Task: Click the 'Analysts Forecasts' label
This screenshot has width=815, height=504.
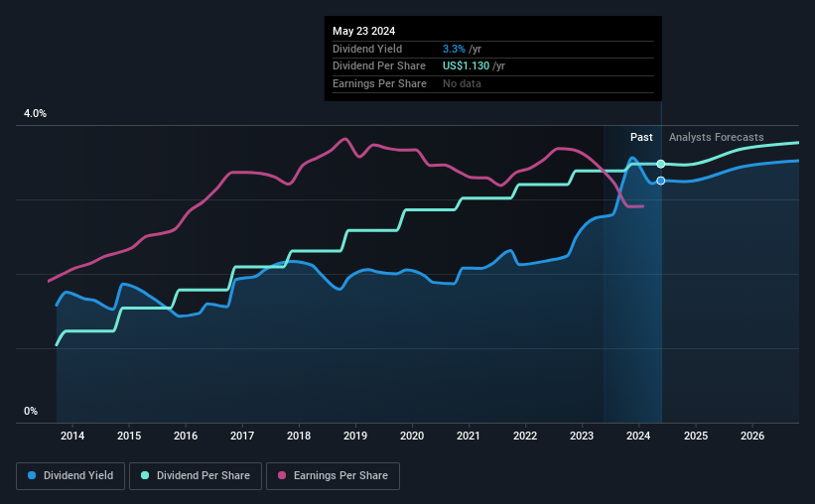Action: [717, 137]
